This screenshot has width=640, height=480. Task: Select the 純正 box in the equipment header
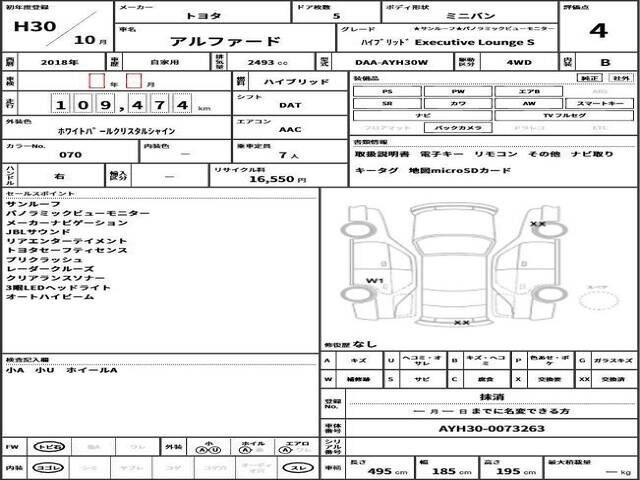(x=591, y=77)
